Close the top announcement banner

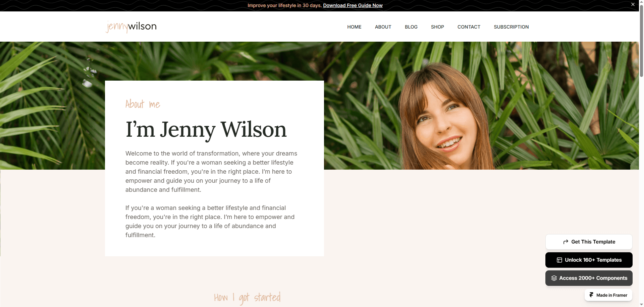click(633, 4)
